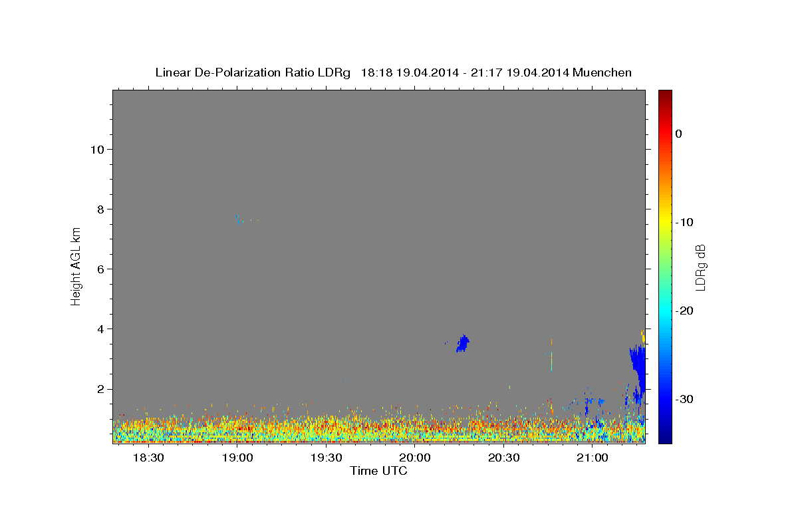
Task: Click the height tick label 6
Action: 100,269
